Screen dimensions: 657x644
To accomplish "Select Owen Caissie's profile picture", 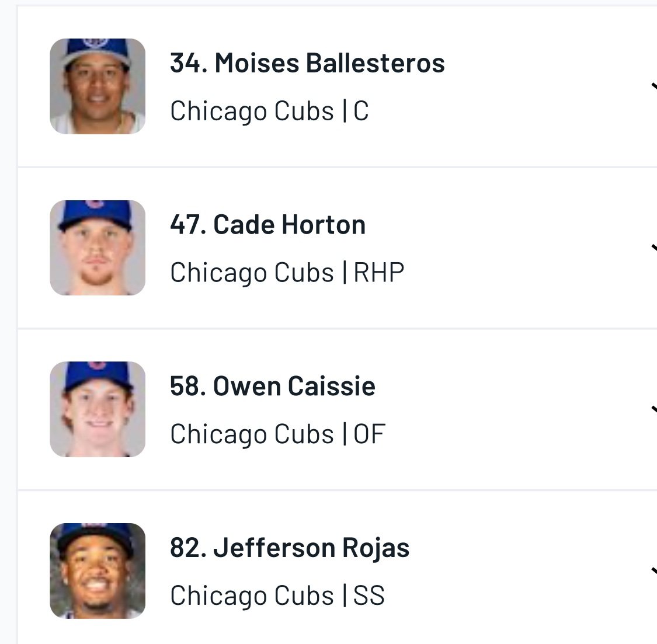I will click(98, 409).
